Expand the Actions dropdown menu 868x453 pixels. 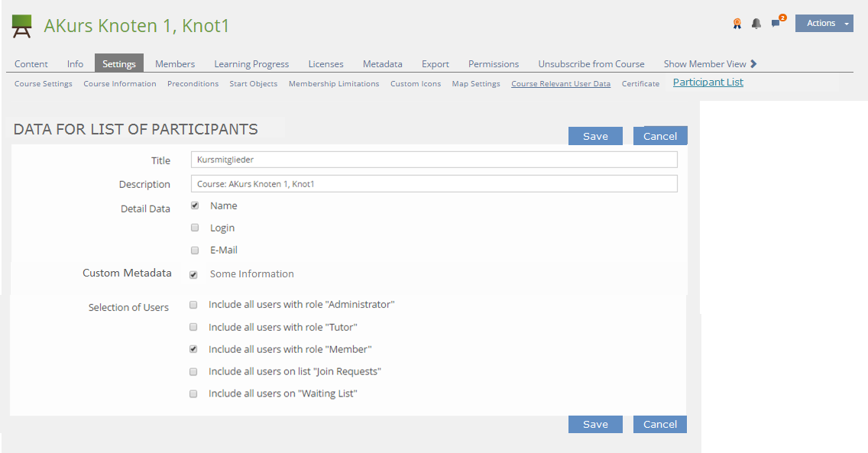tap(824, 24)
